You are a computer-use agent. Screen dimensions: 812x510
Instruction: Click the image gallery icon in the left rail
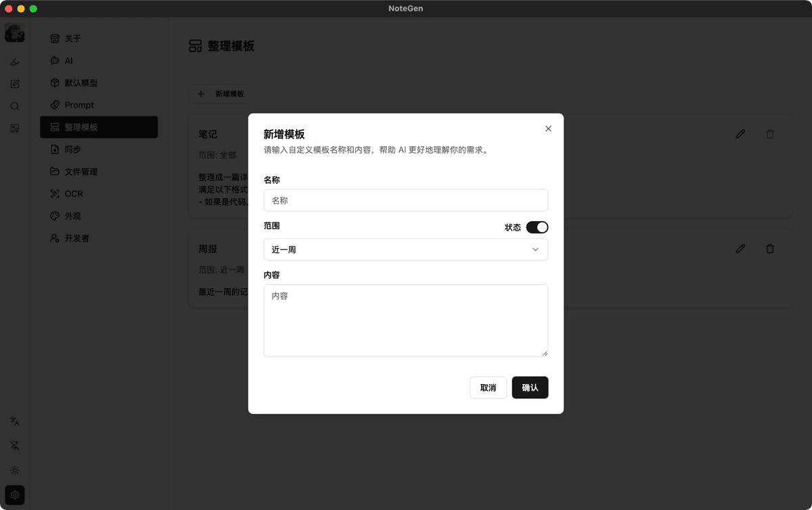click(x=14, y=128)
